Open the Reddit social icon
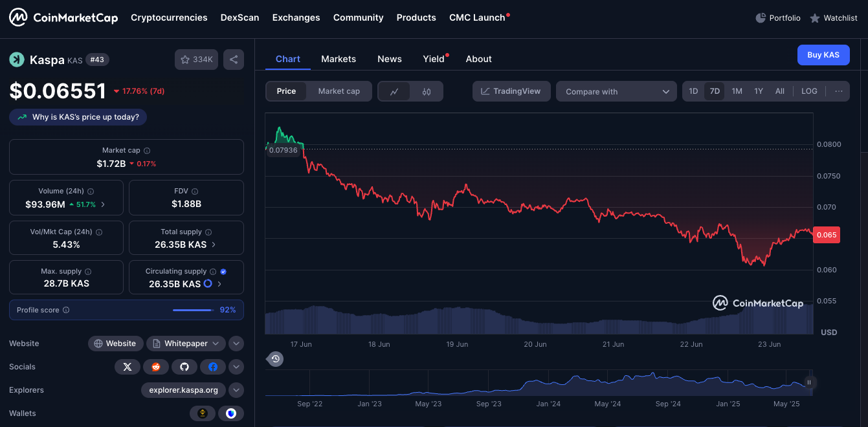Viewport: 868px width, 427px height. [156, 367]
